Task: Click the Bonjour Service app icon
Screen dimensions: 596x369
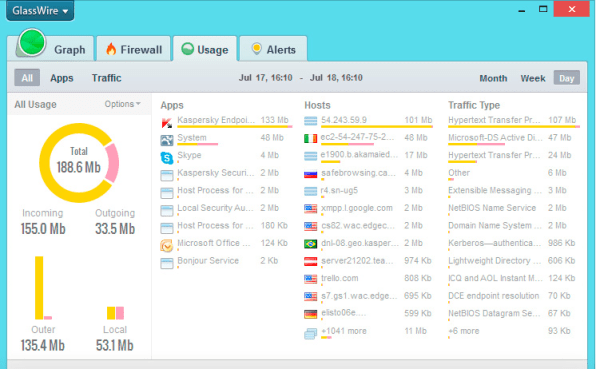Action: tap(166, 263)
